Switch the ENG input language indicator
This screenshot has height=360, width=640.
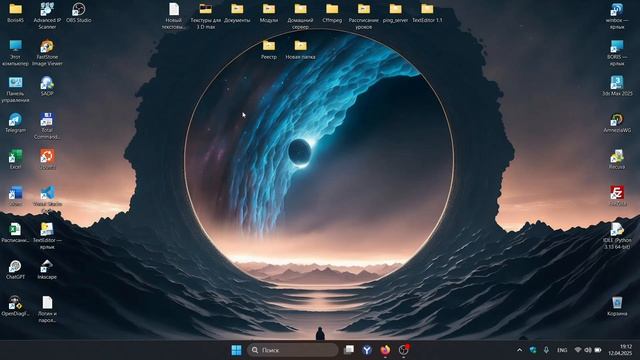pyautogui.click(x=562, y=350)
